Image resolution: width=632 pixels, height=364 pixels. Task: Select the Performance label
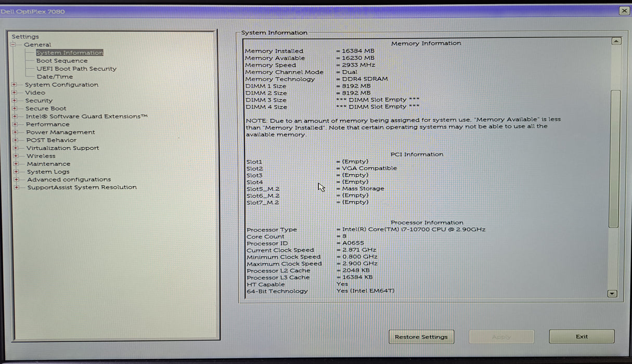point(48,124)
